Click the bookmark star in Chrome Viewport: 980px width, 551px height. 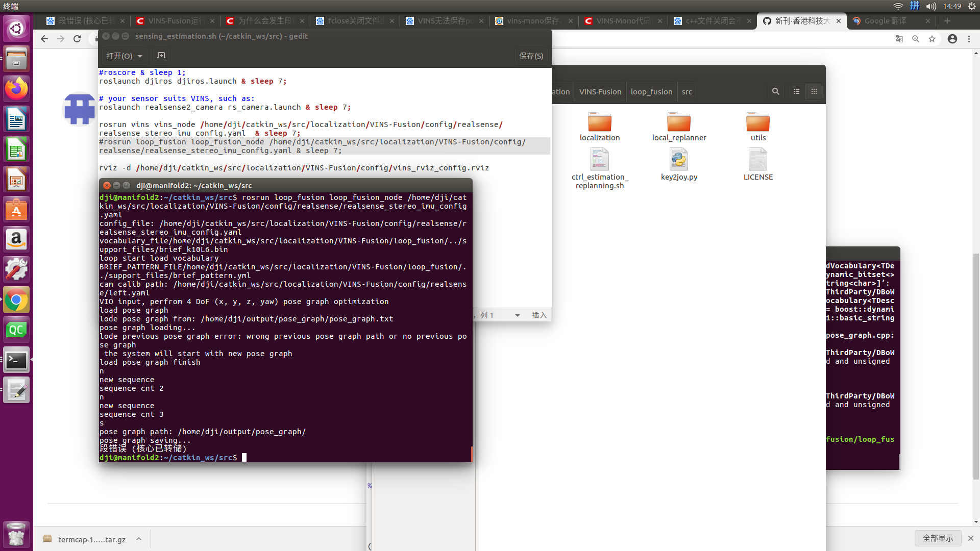tap(932, 38)
